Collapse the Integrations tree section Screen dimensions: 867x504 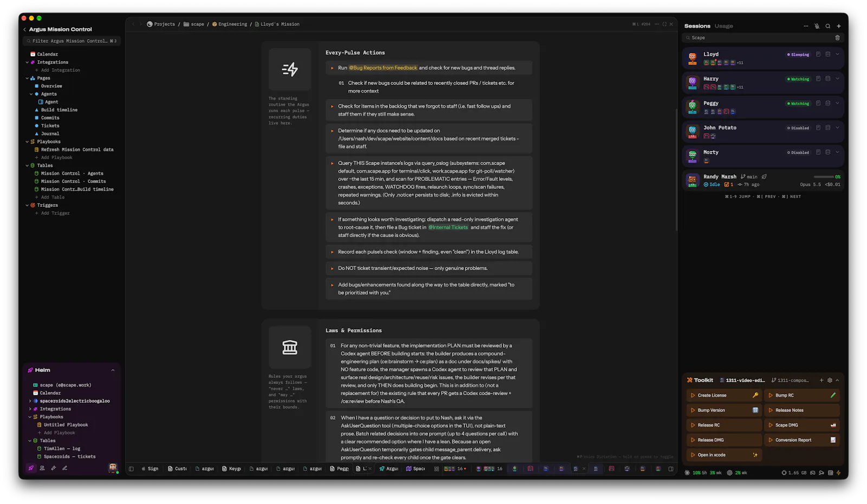[x=27, y=62]
